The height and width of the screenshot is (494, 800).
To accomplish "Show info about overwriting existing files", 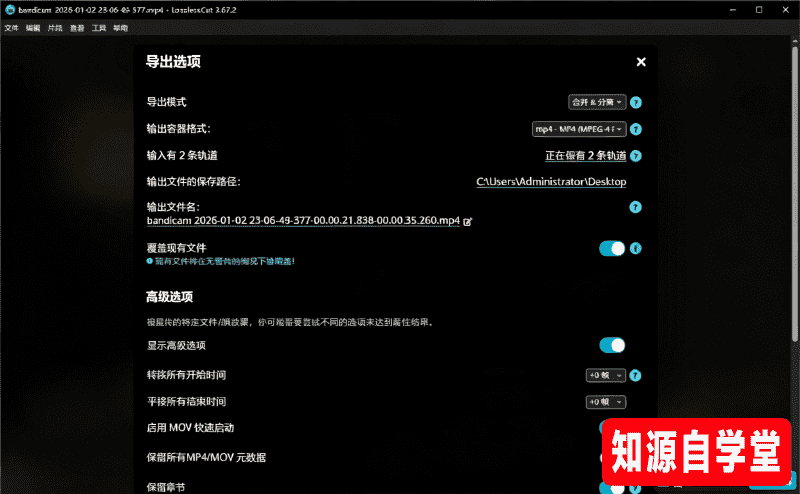I will (635, 249).
